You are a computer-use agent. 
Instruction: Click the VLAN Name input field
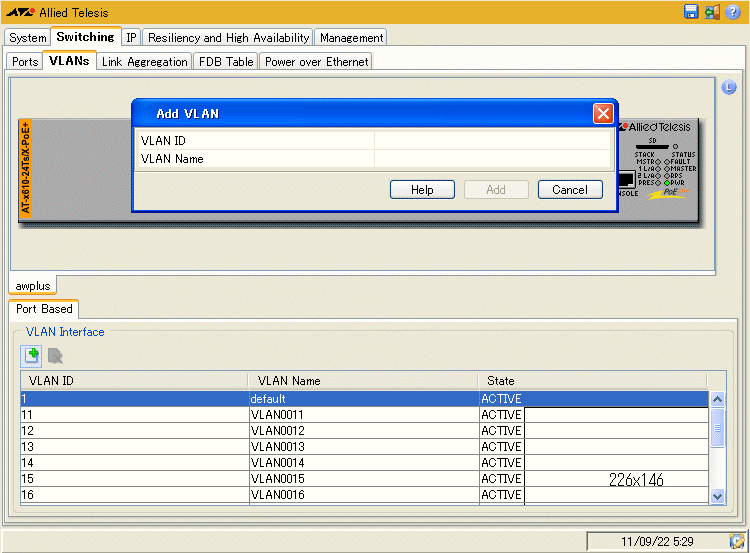[492, 159]
